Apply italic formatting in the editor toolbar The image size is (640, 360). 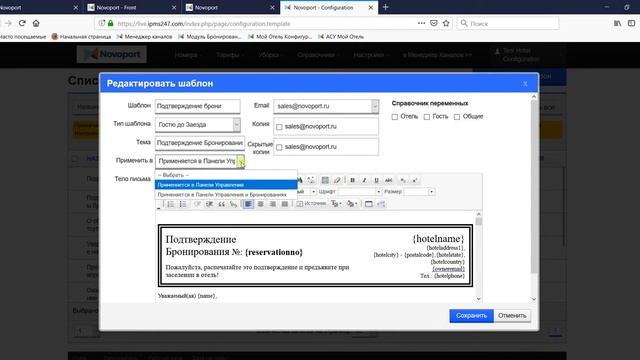[x=364, y=180]
